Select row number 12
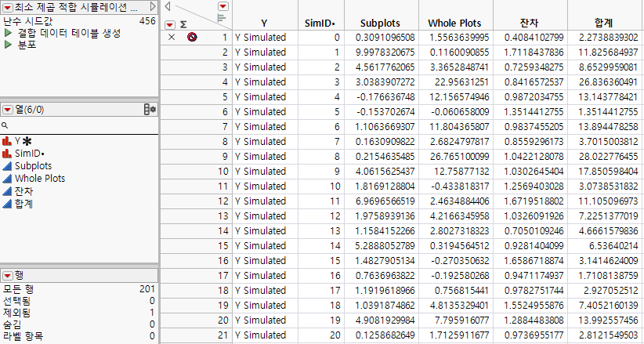Screen dimensions: 644x344 (x=223, y=201)
